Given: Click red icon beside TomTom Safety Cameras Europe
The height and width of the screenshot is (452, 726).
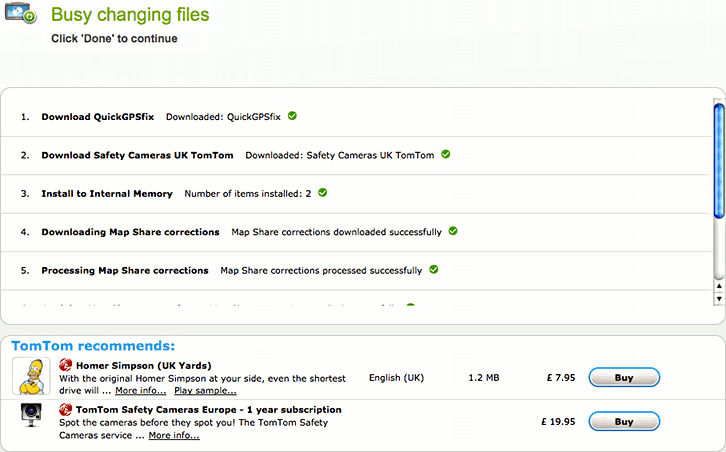Looking at the screenshot, I should [65, 409].
